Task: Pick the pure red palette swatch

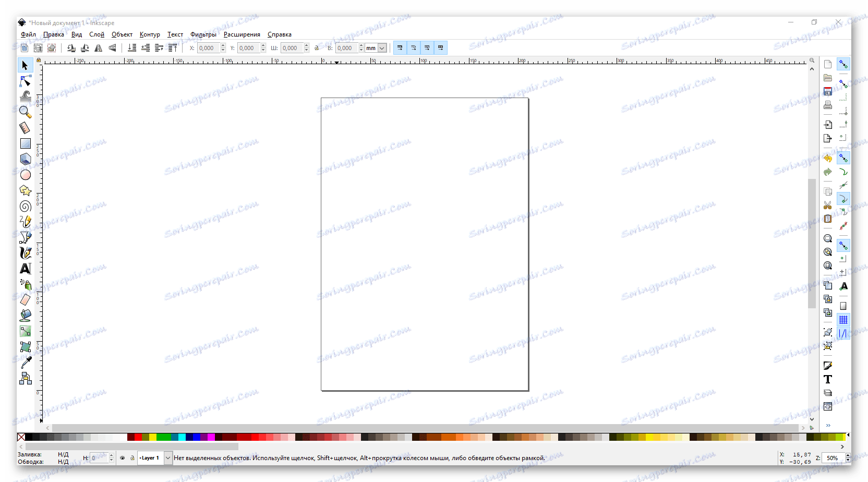Action: pyautogui.click(x=138, y=437)
